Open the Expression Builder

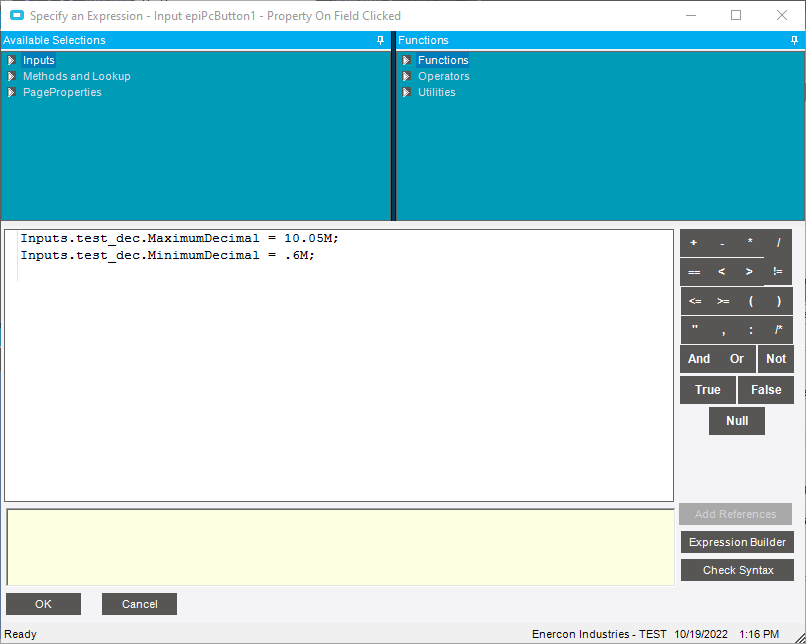coord(737,542)
